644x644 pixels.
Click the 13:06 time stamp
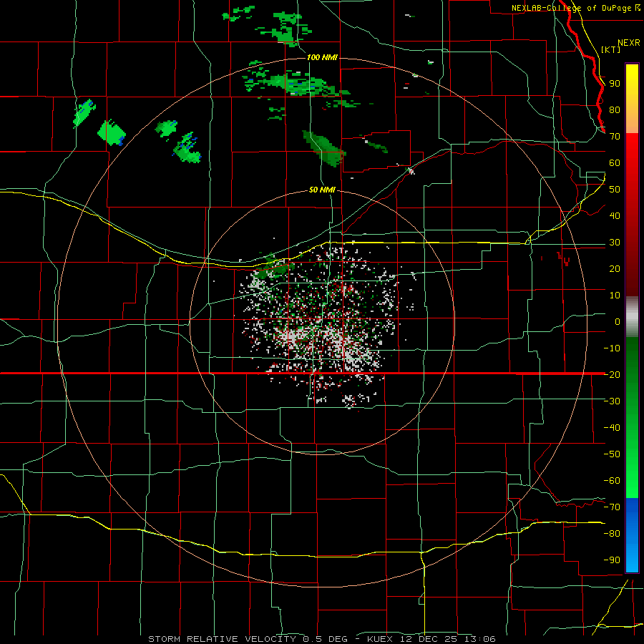(479, 639)
